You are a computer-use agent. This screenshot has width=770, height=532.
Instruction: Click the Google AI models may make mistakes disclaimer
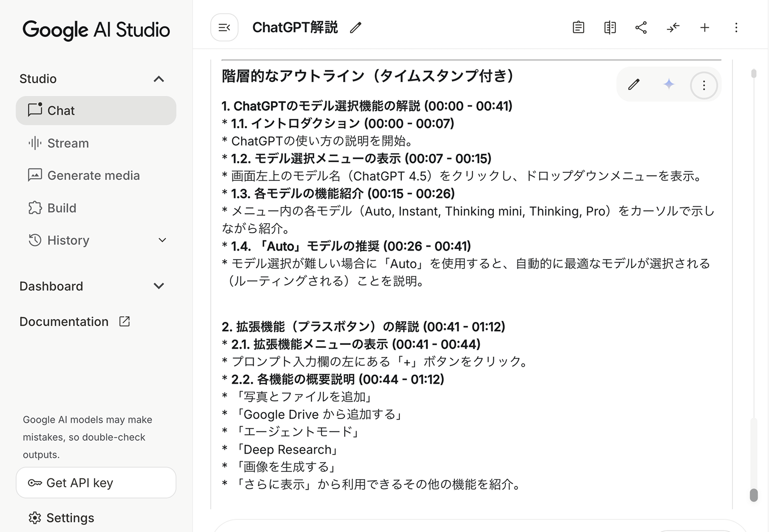tap(88, 437)
